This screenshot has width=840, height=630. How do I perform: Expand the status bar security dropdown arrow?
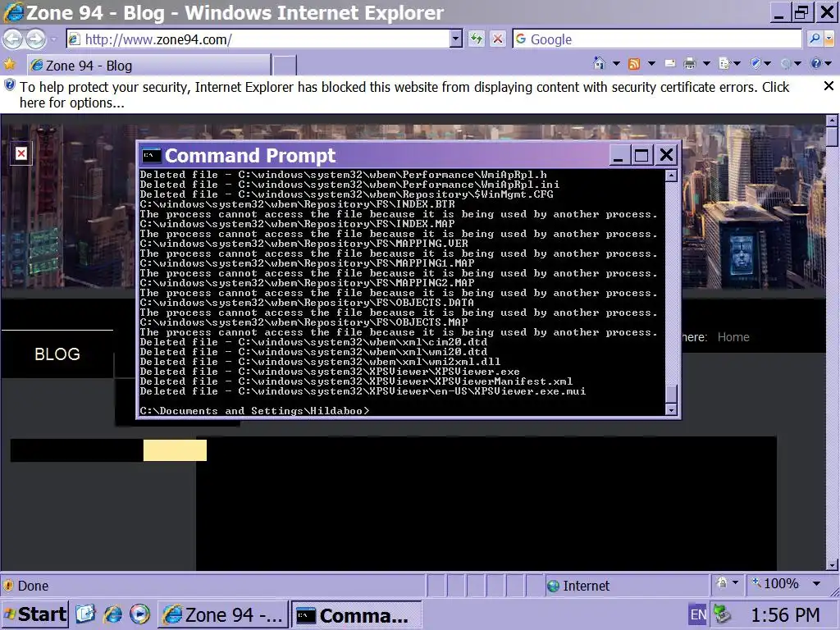coord(735,583)
